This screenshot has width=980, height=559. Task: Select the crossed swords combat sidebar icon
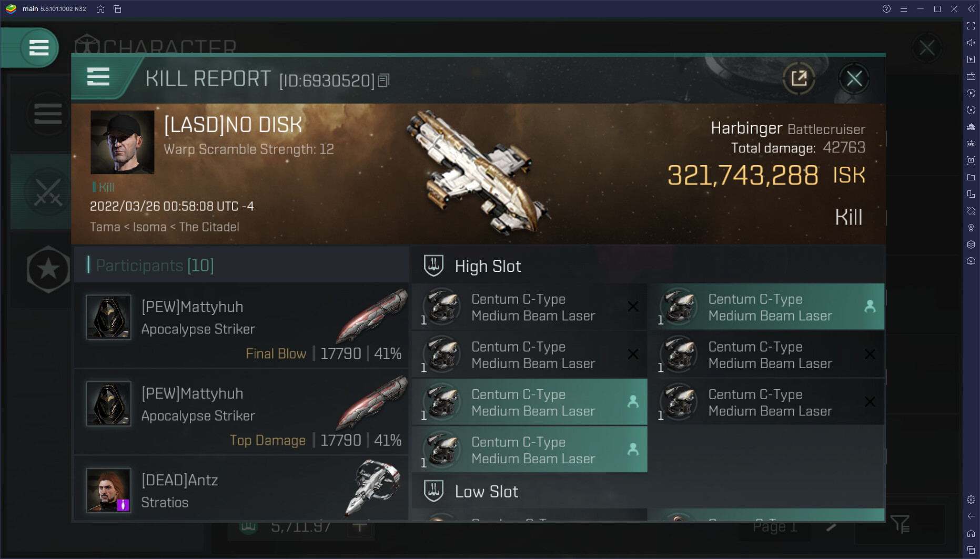click(48, 191)
